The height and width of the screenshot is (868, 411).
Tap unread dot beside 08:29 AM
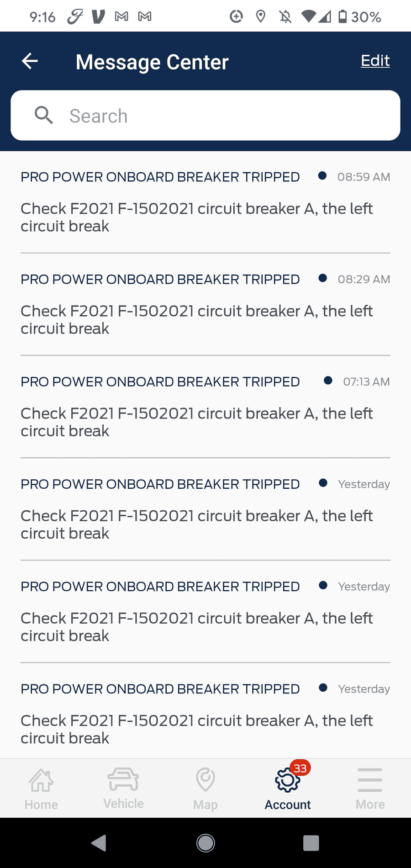[x=323, y=278]
